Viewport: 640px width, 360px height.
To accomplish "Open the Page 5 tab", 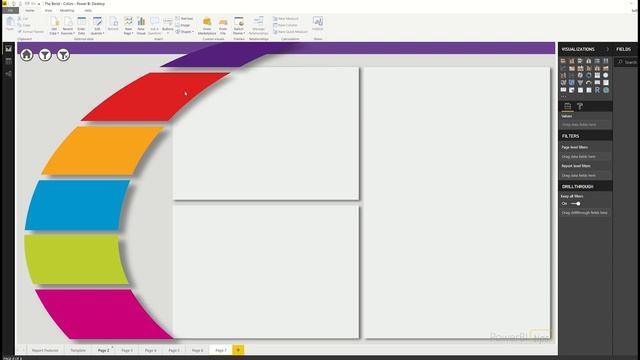I will [174, 350].
